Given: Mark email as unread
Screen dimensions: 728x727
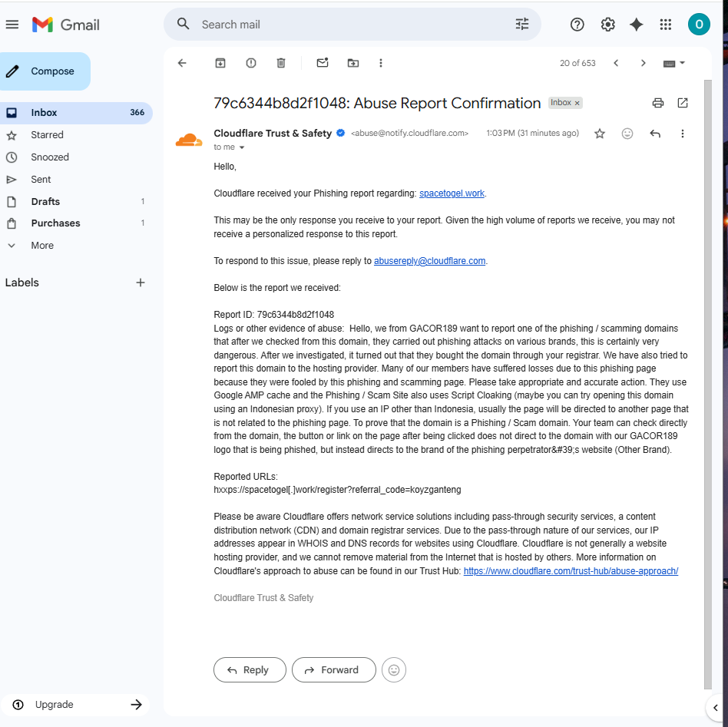Looking at the screenshot, I should [x=323, y=63].
